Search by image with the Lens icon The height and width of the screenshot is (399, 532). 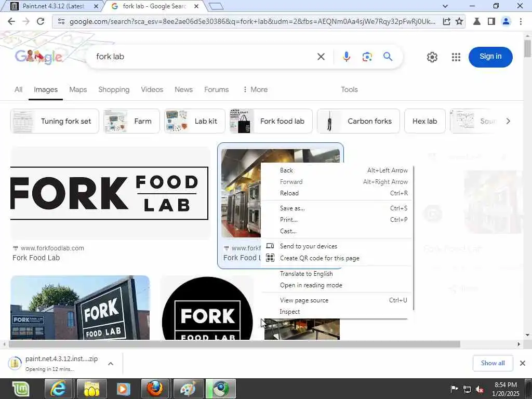[367, 57]
